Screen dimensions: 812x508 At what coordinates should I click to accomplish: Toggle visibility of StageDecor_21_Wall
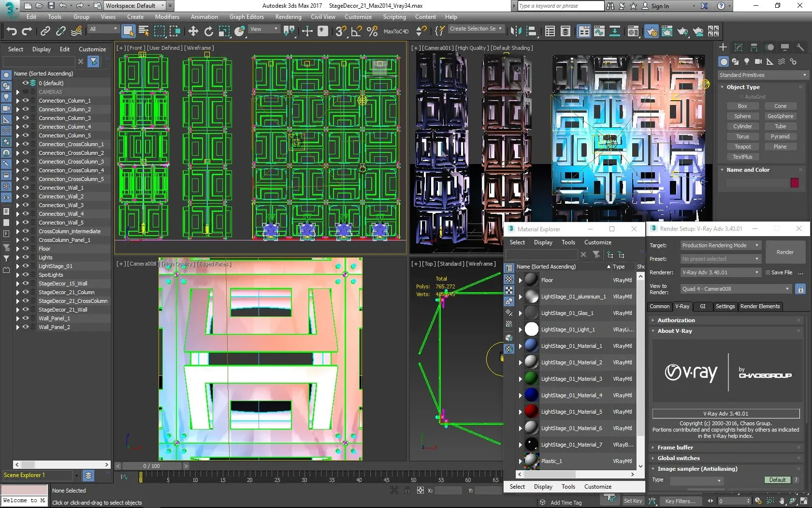pos(26,310)
